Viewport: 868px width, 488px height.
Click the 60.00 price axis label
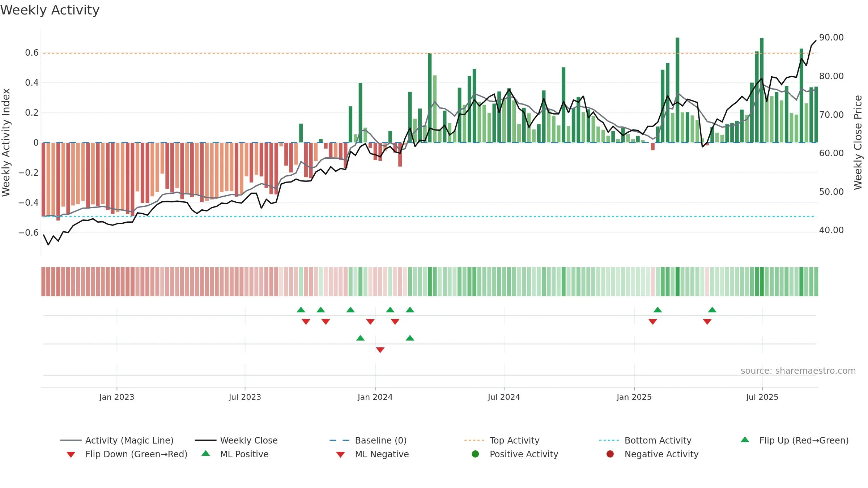(831, 153)
